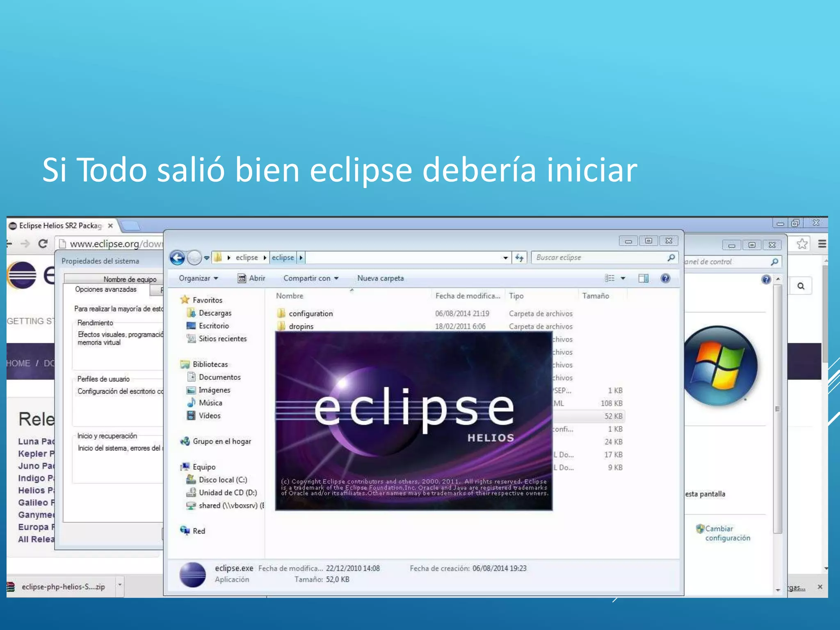Expand breadcrumb arrow after second eclipse segment
This screenshot has height=630, width=840.
click(x=301, y=258)
